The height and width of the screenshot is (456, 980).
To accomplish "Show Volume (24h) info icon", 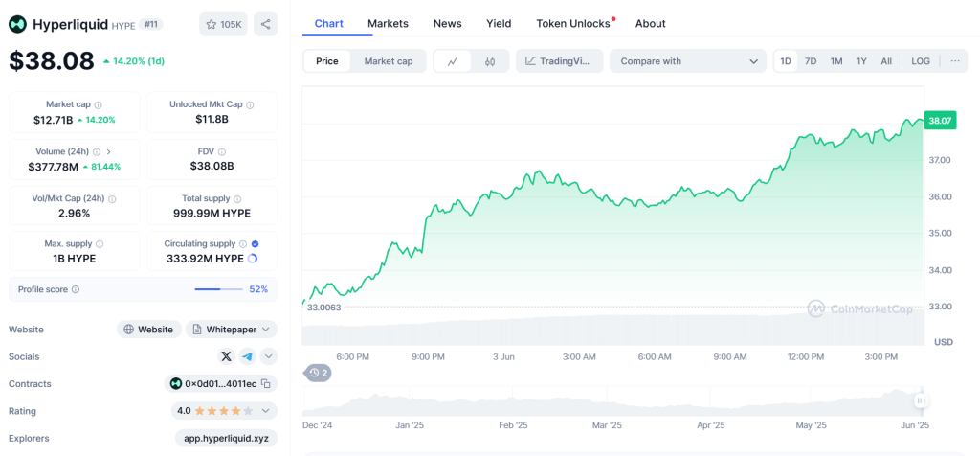I will tap(97, 152).
